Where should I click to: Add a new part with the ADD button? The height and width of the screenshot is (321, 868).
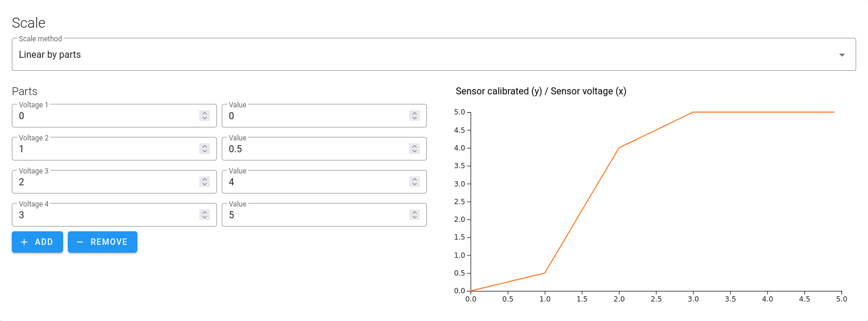click(x=37, y=242)
